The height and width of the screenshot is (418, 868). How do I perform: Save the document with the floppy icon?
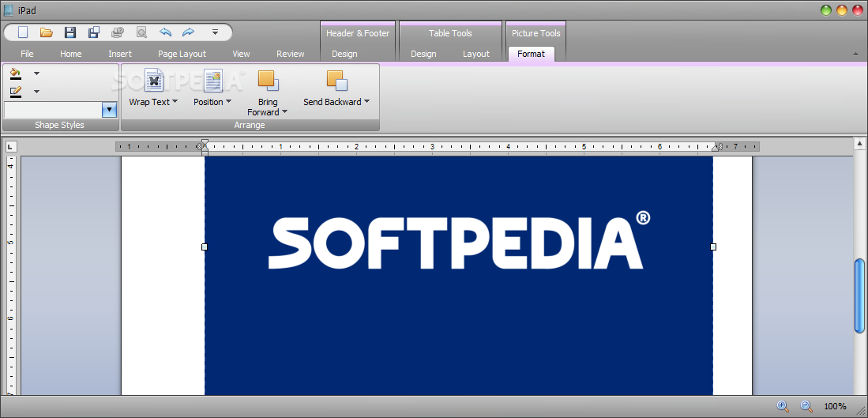[x=70, y=32]
